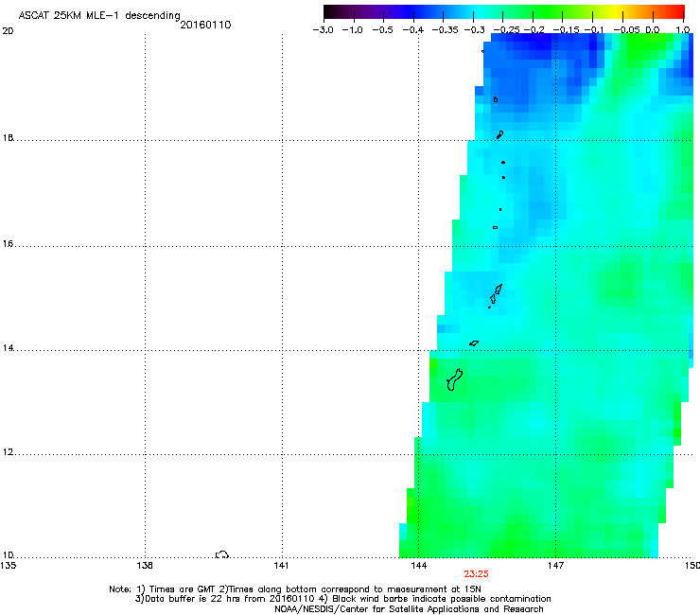
Task: Click the -0.05 color bar label
Action: 627,30
